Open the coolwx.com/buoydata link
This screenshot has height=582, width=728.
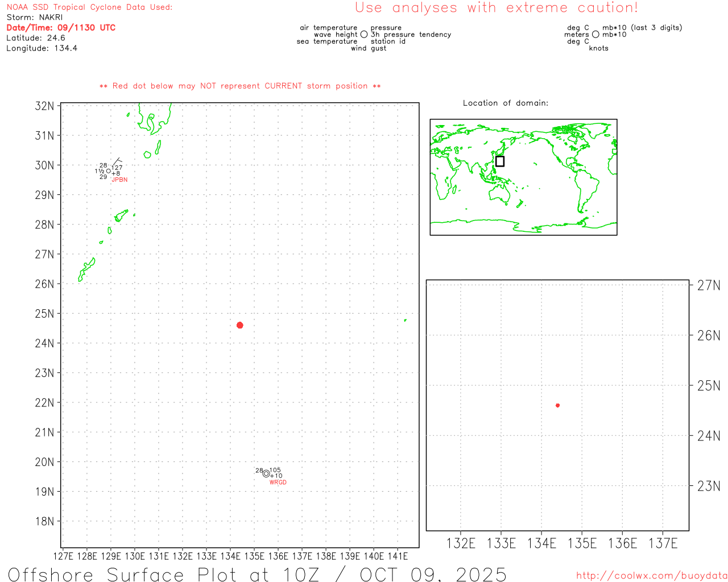(652, 576)
